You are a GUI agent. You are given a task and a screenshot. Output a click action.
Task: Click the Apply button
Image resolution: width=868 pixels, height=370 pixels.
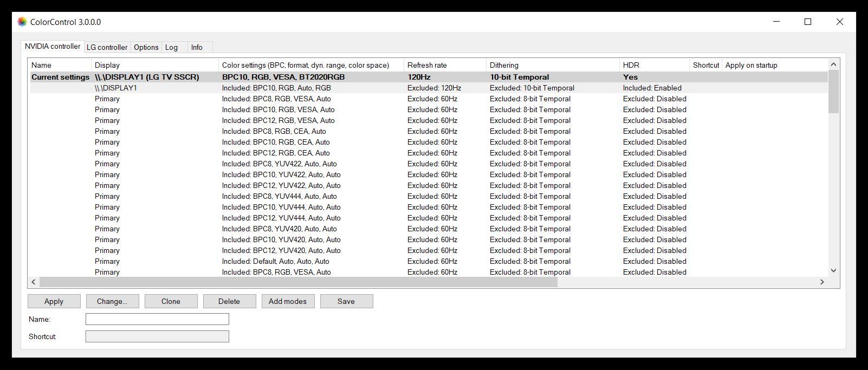coord(54,301)
